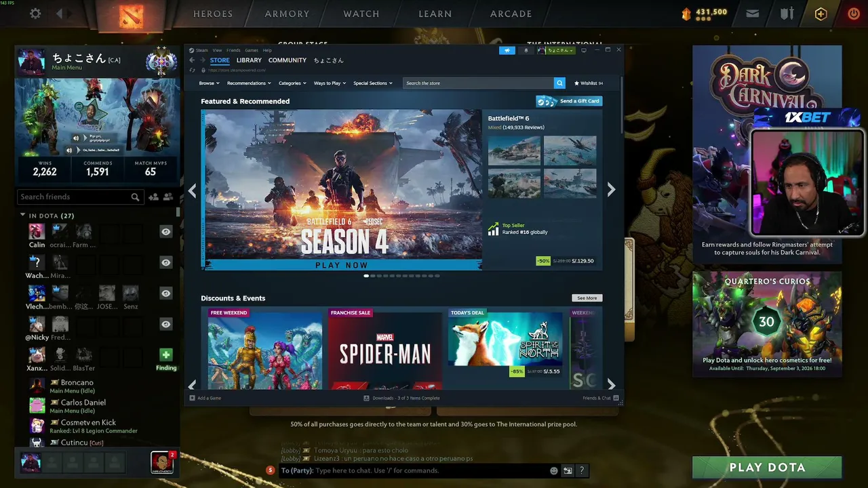Spectate Wach... party with eye icon
The image size is (868, 488).
click(165, 262)
